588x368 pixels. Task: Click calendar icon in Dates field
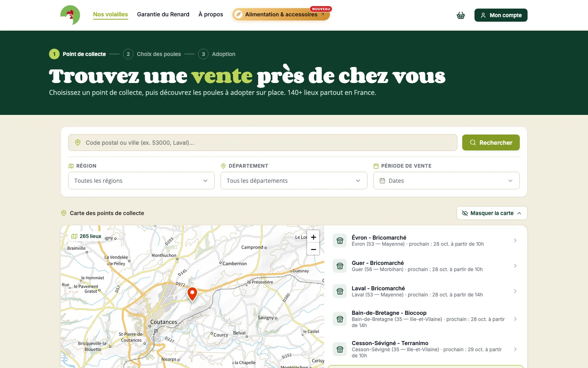point(383,181)
